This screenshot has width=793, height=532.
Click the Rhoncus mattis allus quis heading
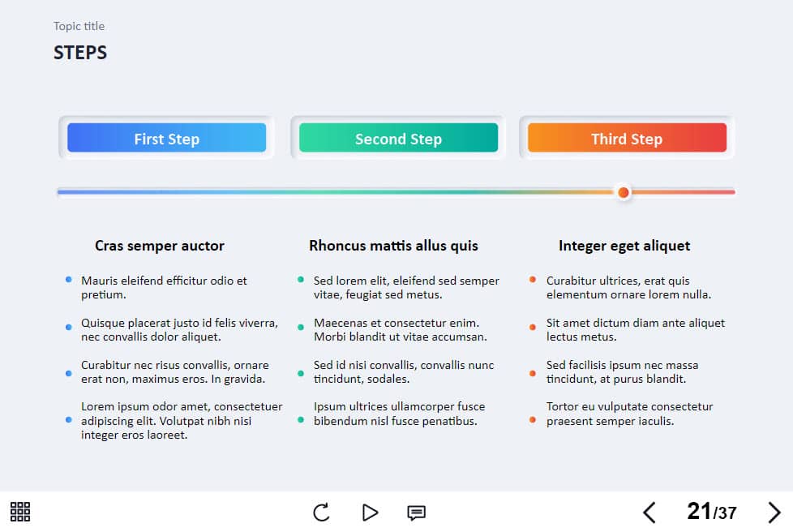coord(393,246)
